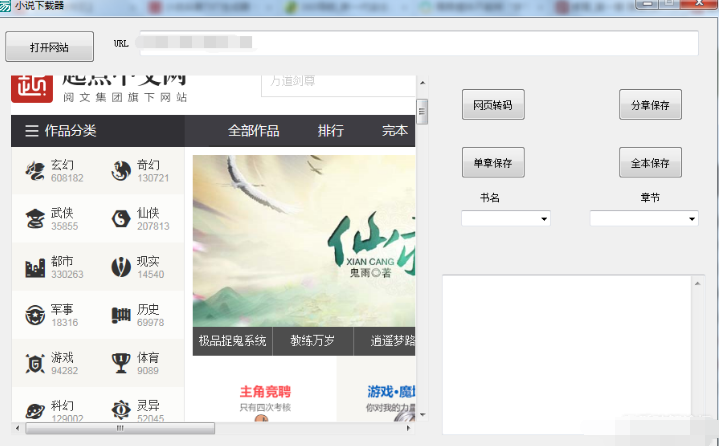Select the 教练万岁 banner tab
The width and height of the screenshot is (719, 446).
pos(313,341)
